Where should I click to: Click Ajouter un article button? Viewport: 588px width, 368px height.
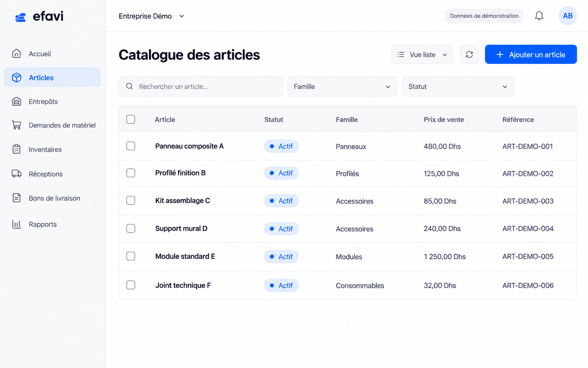(531, 54)
